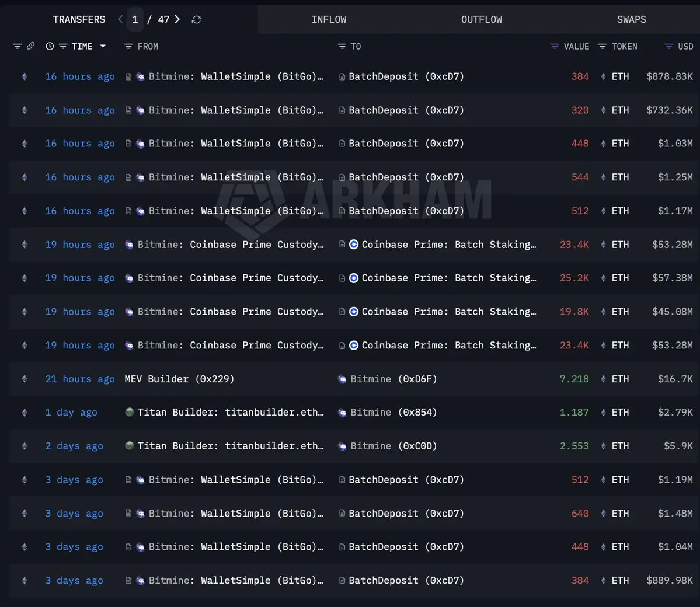Open Bitmine (0x854) recipient address
The height and width of the screenshot is (607, 700).
pyautogui.click(x=393, y=413)
